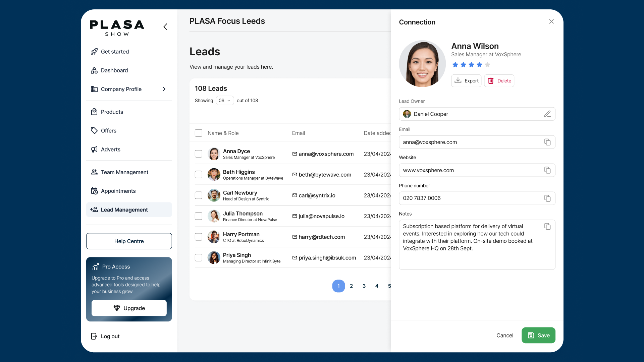The image size is (644, 362).
Task: Open the Showing 06 rows dropdown
Action: pyautogui.click(x=225, y=101)
